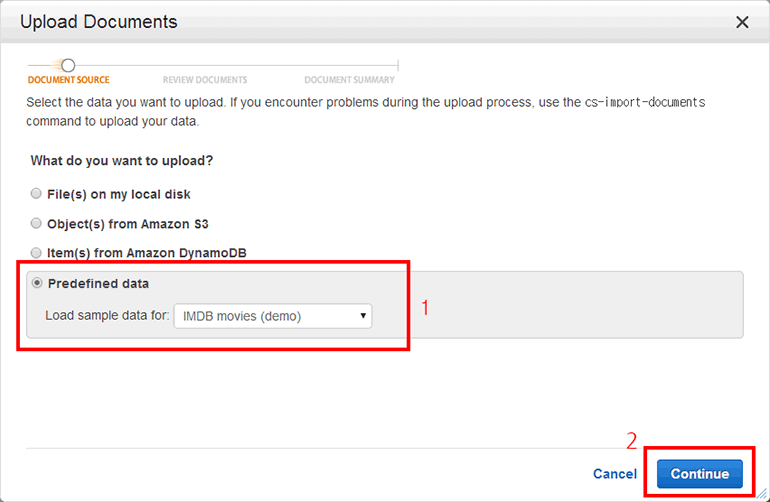Jump to the Document Summary step
Image resolution: width=770 pixels, height=502 pixels.
(349, 80)
